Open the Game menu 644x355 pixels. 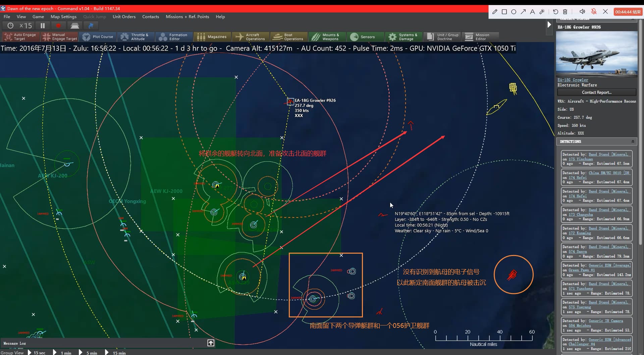38,16
